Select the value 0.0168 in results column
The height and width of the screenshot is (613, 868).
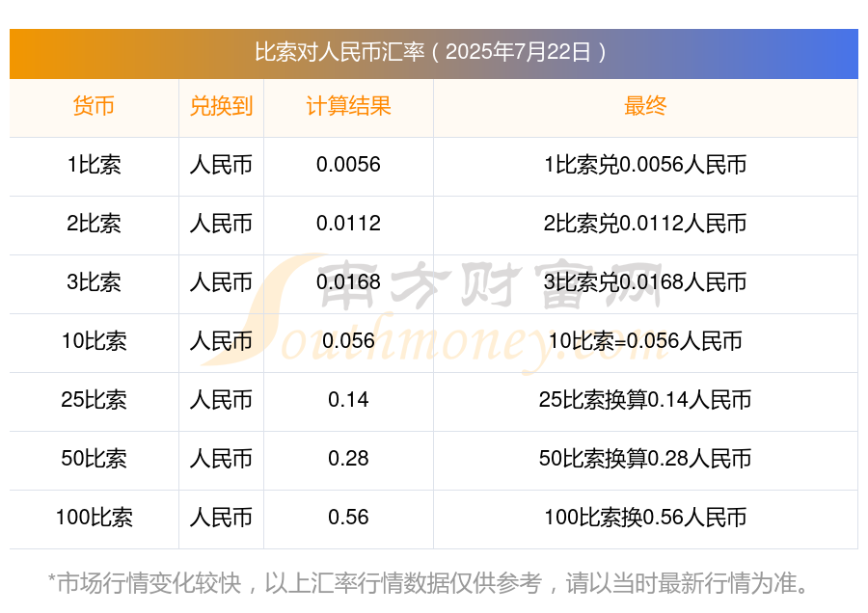348,282
